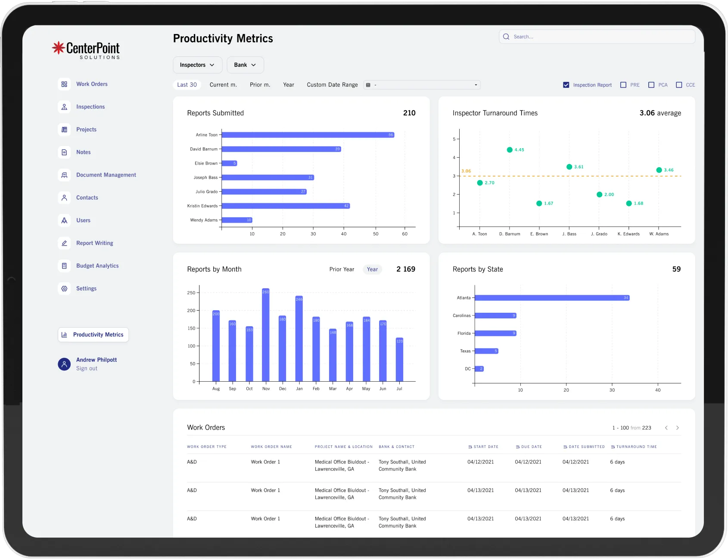Enable the PRE checkbox

click(x=623, y=84)
